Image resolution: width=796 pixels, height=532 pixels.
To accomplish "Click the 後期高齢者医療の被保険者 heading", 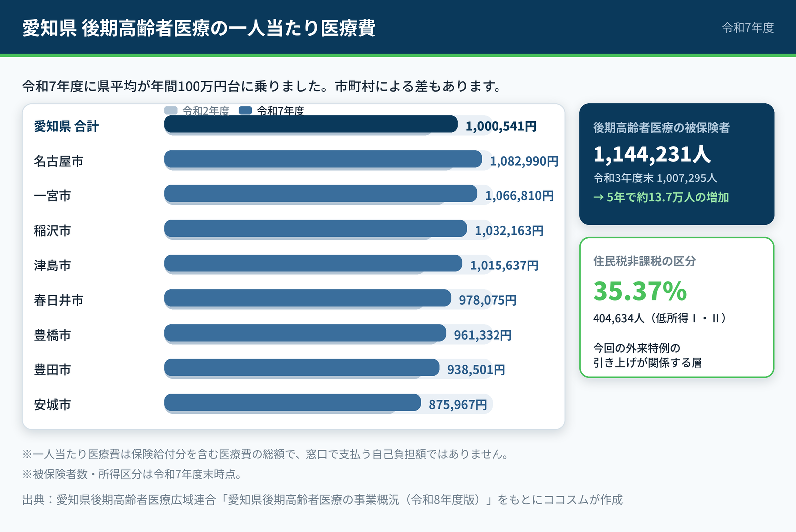I will [661, 128].
